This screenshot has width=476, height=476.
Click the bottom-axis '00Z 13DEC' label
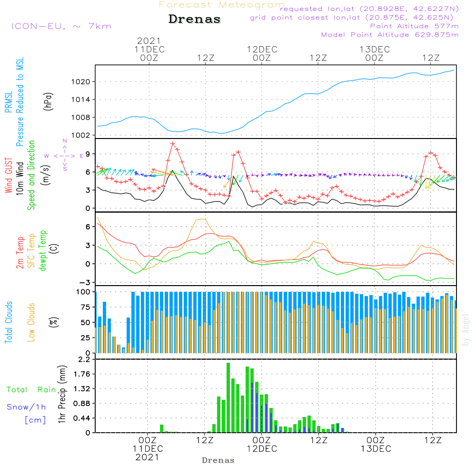pyautogui.click(x=376, y=445)
